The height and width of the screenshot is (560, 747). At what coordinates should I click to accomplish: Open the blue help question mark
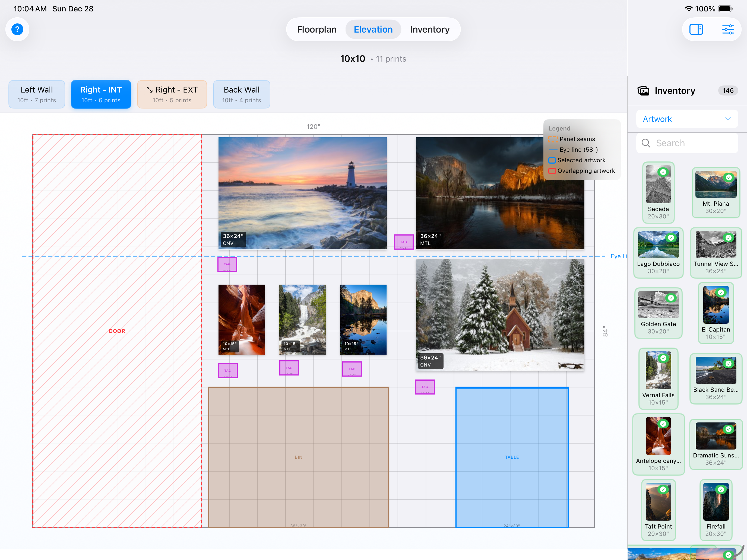pos(17,29)
